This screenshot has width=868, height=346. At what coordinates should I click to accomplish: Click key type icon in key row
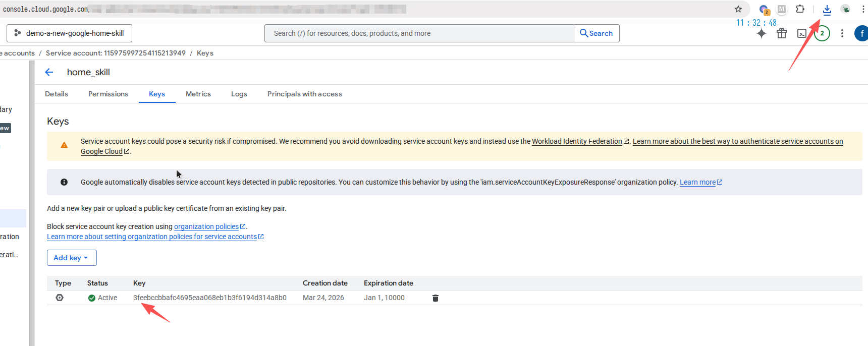[x=60, y=298]
